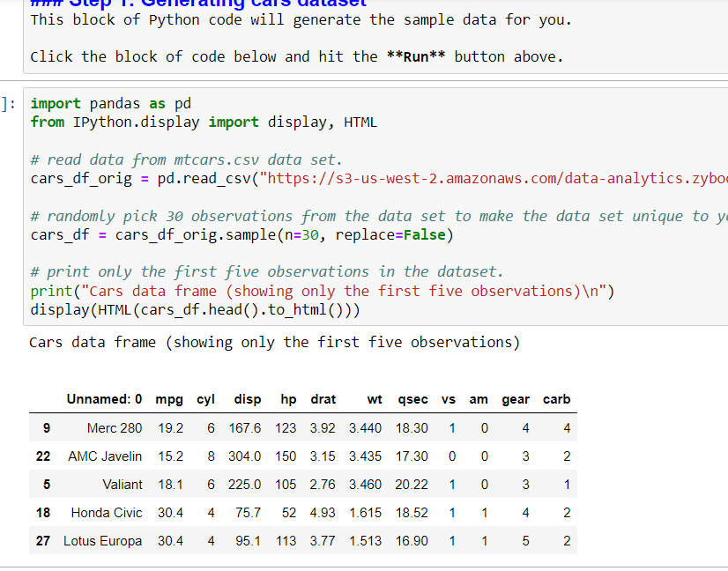
Task: Click the 'Lotus Europa' table cell
Action: 102,541
